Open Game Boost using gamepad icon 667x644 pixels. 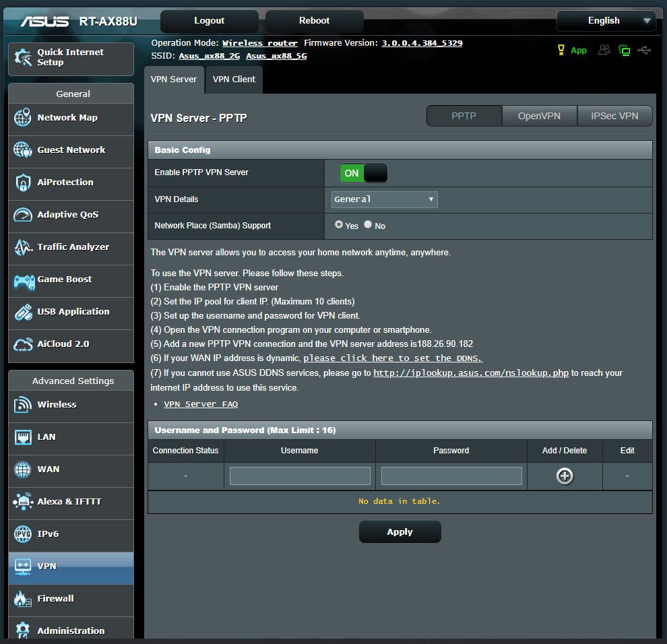click(23, 280)
